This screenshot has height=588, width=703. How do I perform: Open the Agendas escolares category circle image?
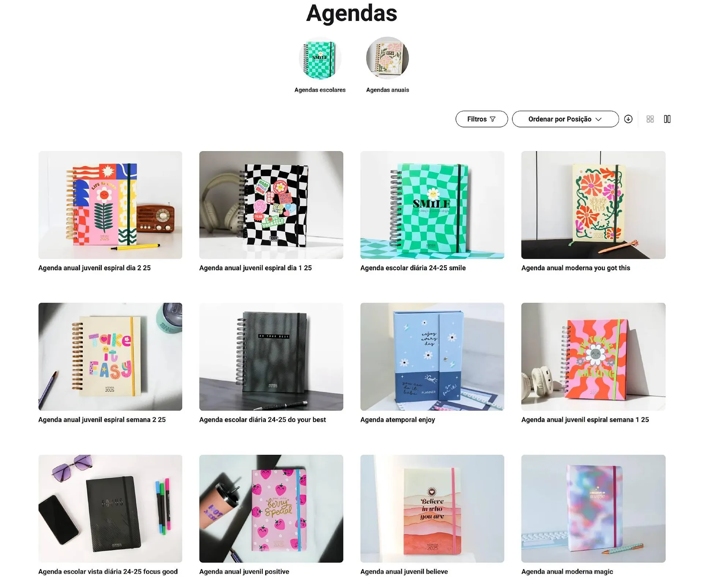pyautogui.click(x=320, y=58)
